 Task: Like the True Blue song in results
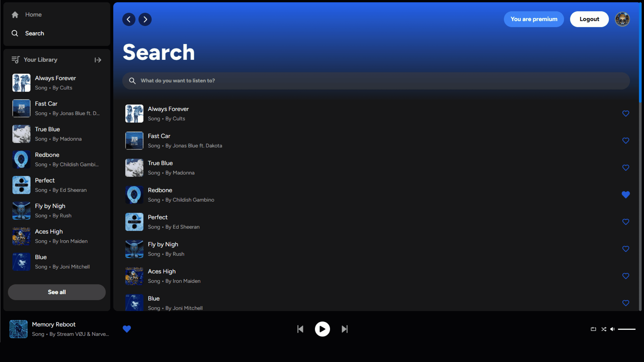click(x=626, y=168)
